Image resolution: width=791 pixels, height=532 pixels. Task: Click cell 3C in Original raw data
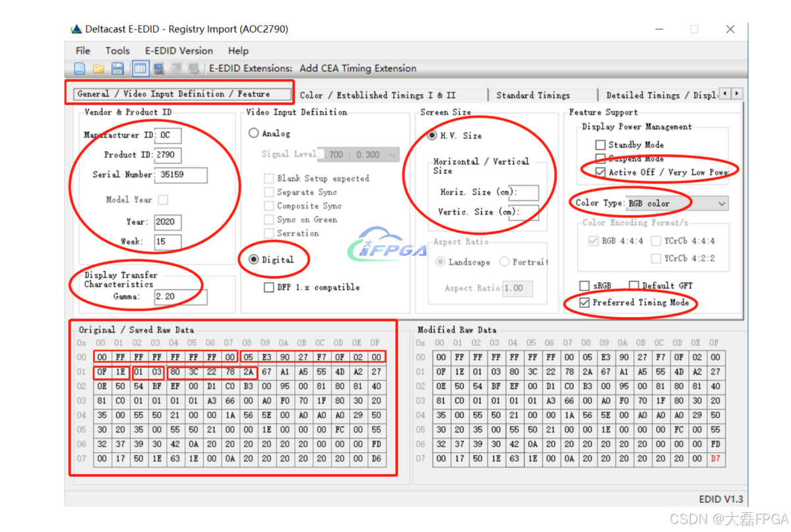(x=193, y=372)
